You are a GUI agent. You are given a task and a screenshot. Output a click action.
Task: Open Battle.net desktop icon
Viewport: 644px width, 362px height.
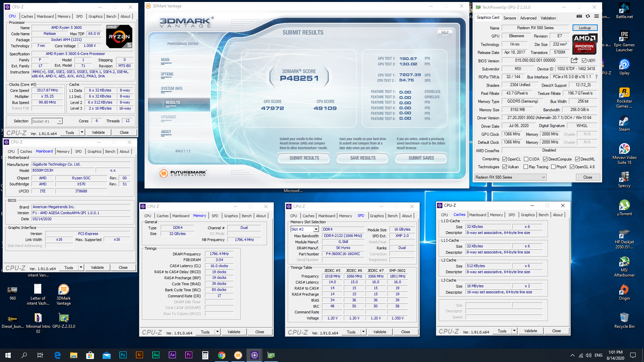point(624,11)
